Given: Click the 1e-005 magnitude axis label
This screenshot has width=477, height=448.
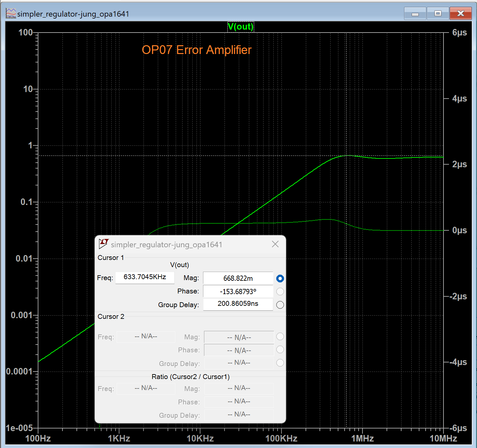Looking at the screenshot, I should click(19, 428).
